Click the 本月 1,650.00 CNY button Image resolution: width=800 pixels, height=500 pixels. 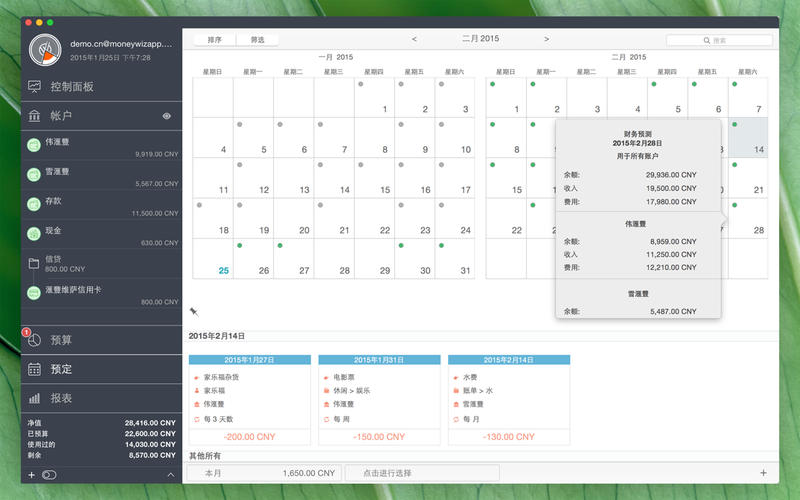(265, 473)
